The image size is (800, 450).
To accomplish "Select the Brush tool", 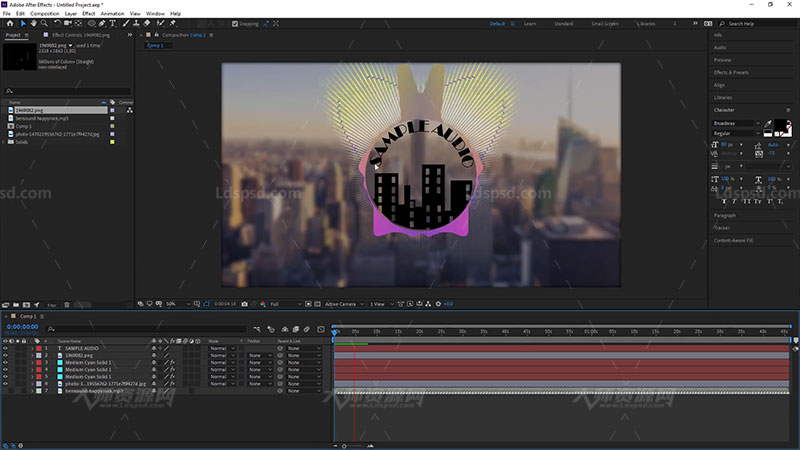I will 126,23.
